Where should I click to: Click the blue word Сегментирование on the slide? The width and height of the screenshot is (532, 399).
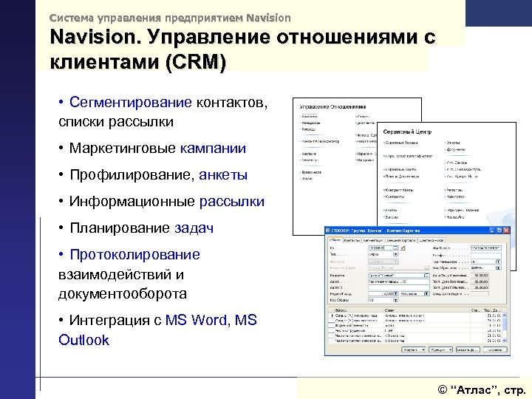pos(131,102)
